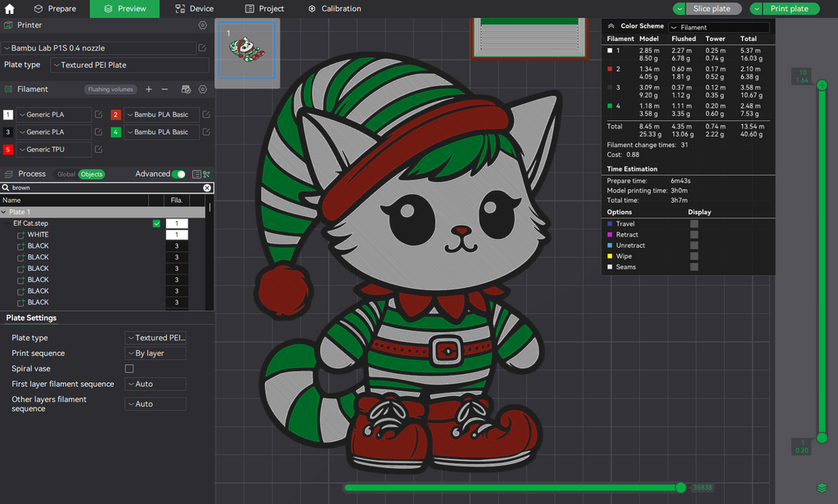Open the Calibration tab

[x=335, y=8]
